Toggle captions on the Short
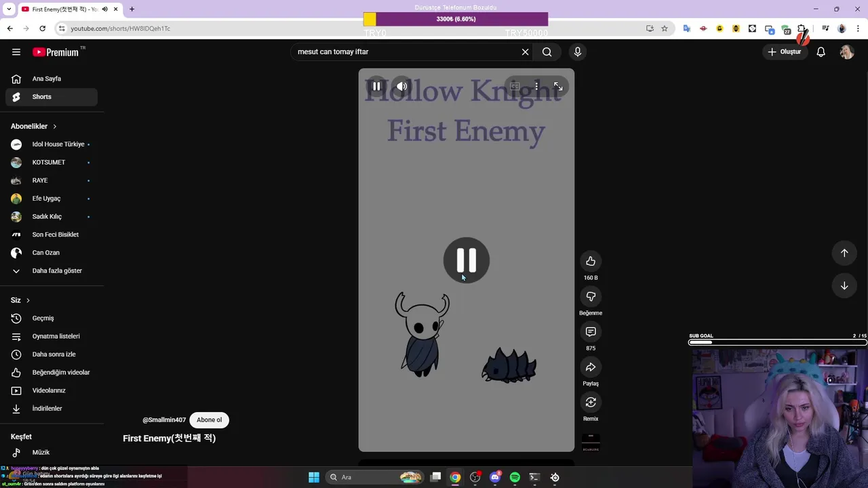The image size is (868, 488). (x=515, y=86)
